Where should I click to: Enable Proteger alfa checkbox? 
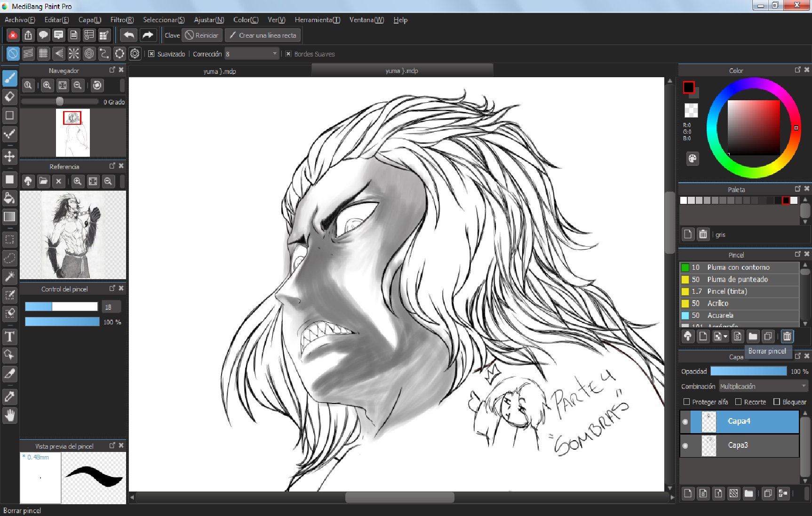click(x=686, y=402)
